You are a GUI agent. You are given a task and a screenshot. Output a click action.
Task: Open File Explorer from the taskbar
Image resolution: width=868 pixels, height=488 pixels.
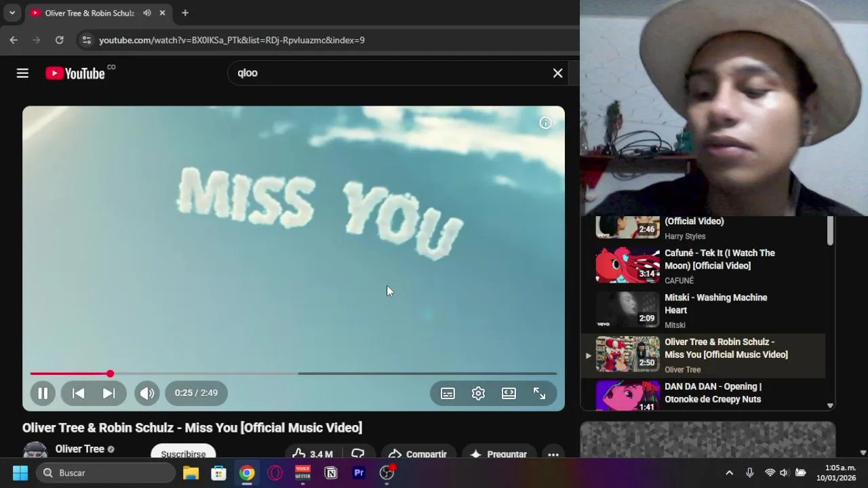(x=191, y=472)
